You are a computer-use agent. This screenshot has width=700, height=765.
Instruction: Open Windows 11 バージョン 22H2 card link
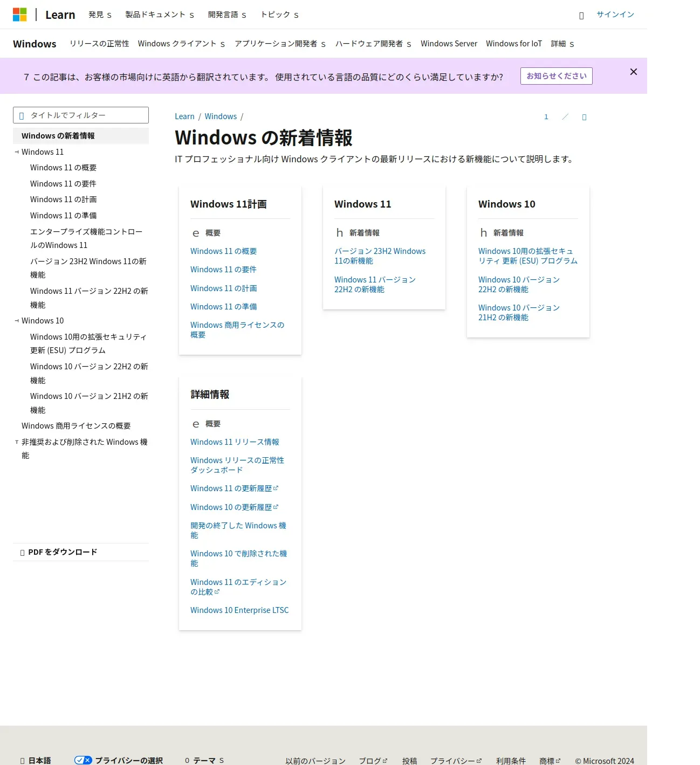(x=375, y=285)
